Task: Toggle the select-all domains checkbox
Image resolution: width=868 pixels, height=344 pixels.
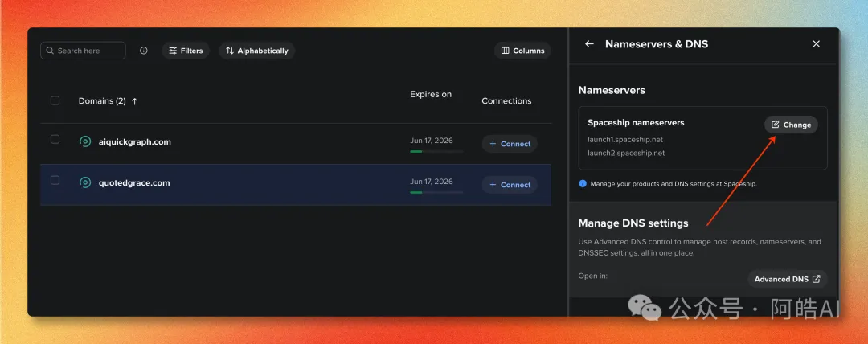Action: (55, 100)
